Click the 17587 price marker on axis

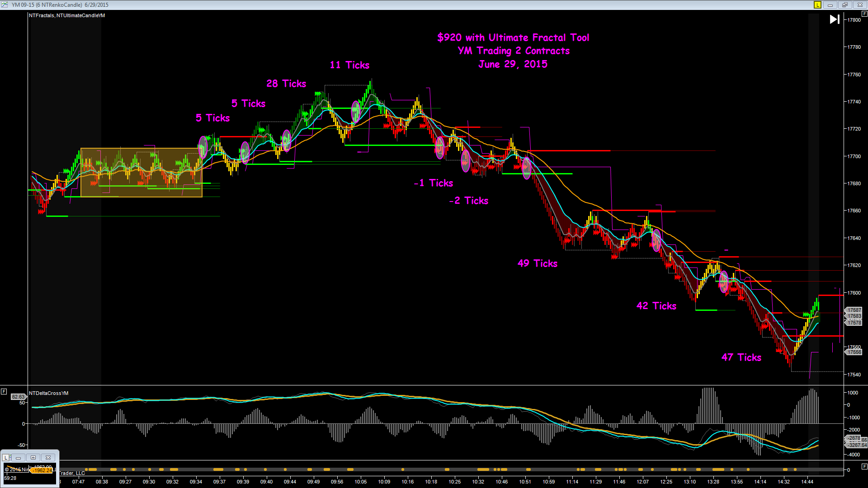pyautogui.click(x=854, y=310)
